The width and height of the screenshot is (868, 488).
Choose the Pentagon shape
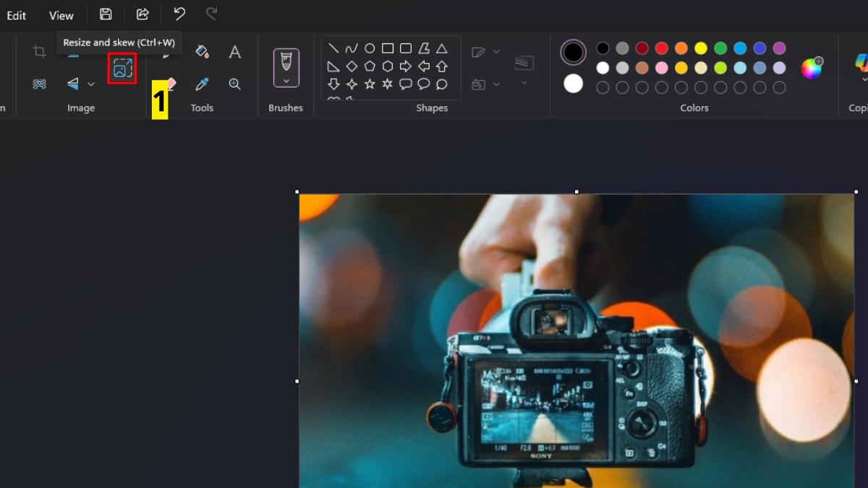pyautogui.click(x=370, y=67)
